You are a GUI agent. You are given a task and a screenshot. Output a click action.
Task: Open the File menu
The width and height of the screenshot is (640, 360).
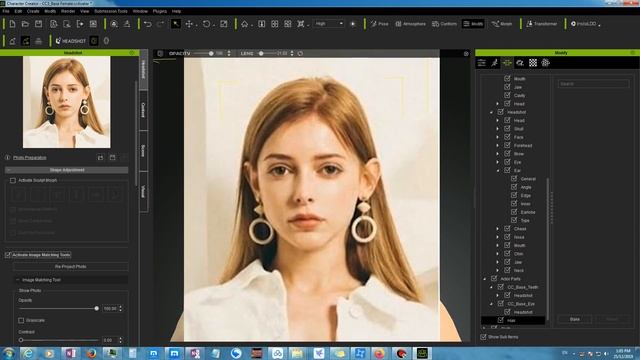pyautogui.click(x=6, y=11)
